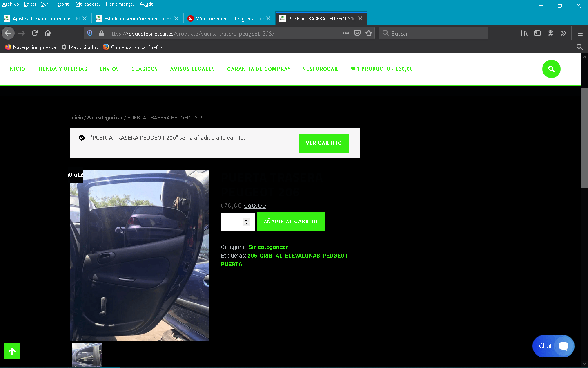
Task: Click breadcrumb Inicio link
Action: coord(76,118)
